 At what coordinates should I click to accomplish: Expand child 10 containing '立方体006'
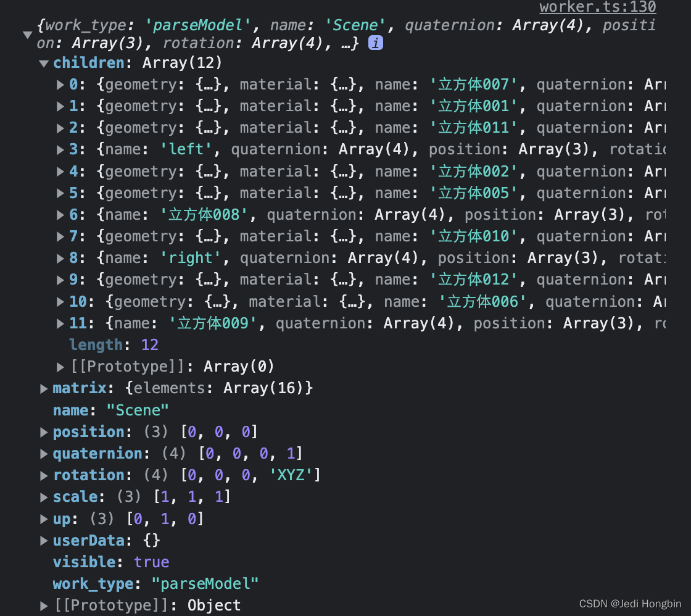(x=59, y=301)
